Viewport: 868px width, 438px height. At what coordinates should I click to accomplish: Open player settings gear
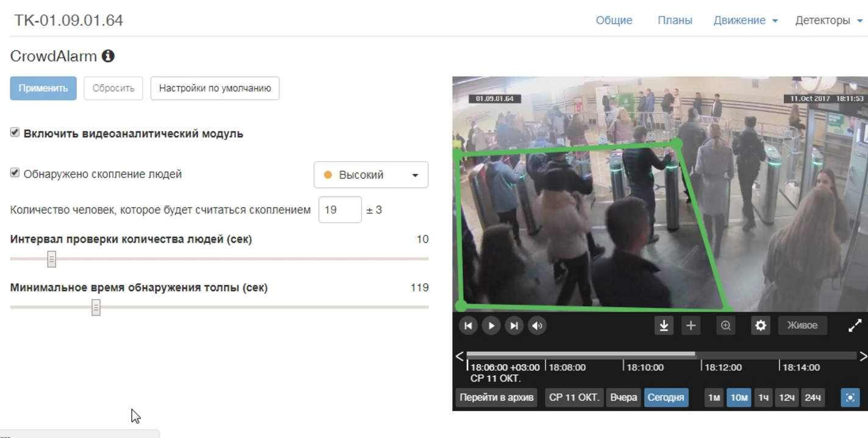click(x=761, y=326)
